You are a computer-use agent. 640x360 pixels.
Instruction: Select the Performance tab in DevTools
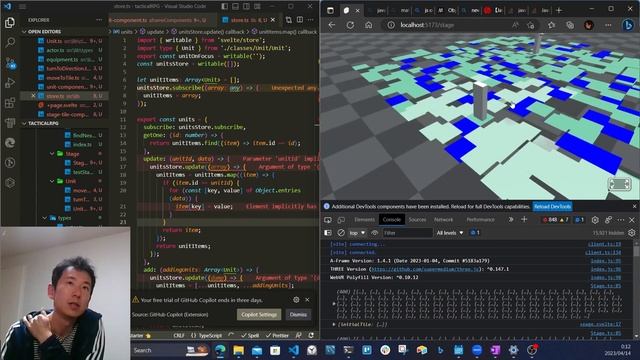click(x=480, y=220)
